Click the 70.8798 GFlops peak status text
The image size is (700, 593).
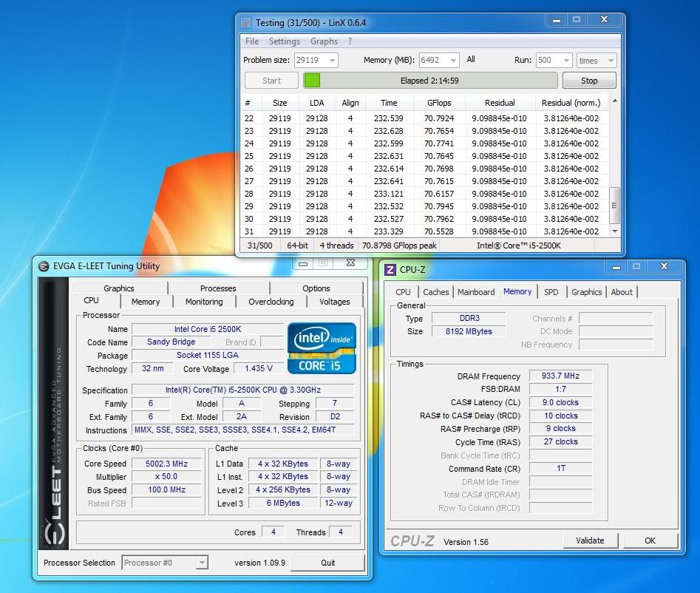tap(399, 245)
